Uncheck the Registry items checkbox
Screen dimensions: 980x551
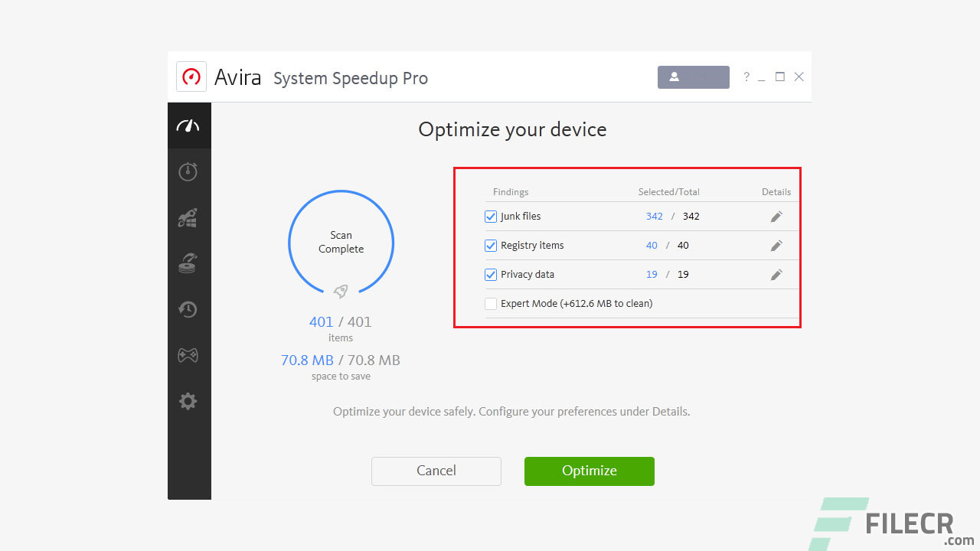point(491,246)
